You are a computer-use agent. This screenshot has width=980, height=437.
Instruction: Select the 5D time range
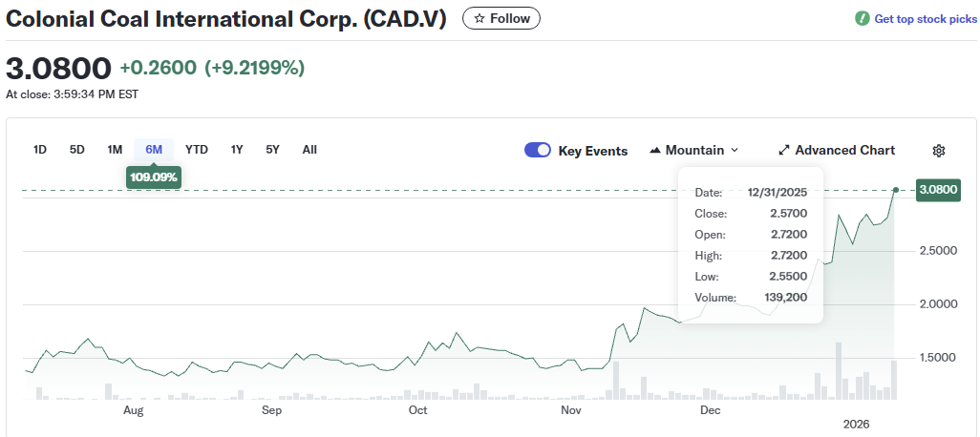(77, 150)
